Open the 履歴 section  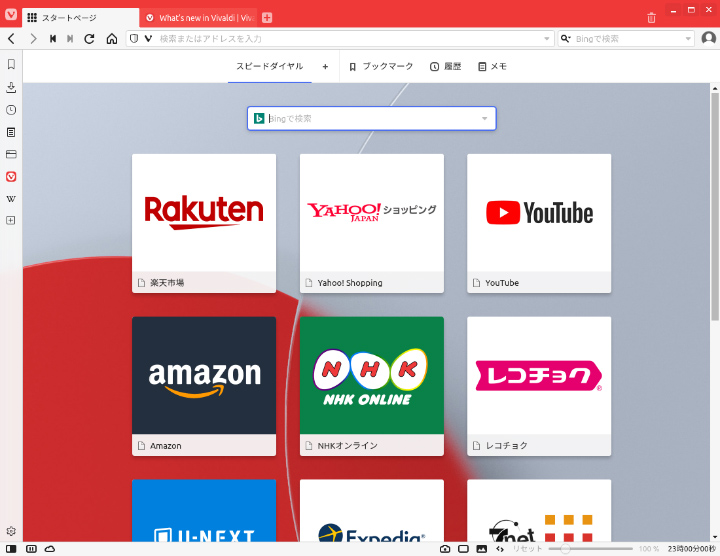click(445, 67)
